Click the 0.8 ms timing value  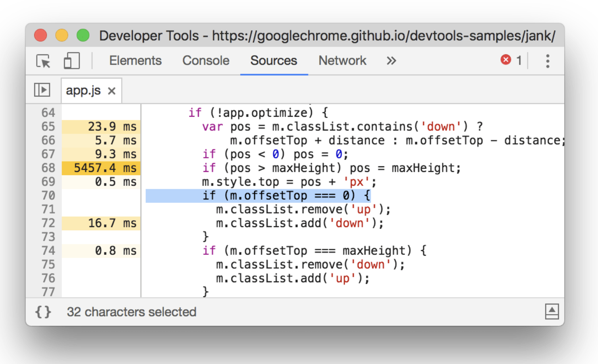[116, 250]
